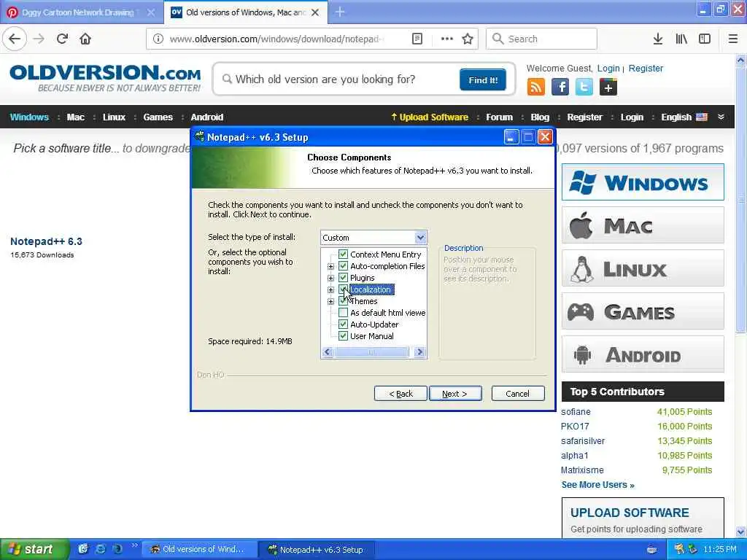Open the Facebook icon link

pyautogui.click(x=560, y=87)
